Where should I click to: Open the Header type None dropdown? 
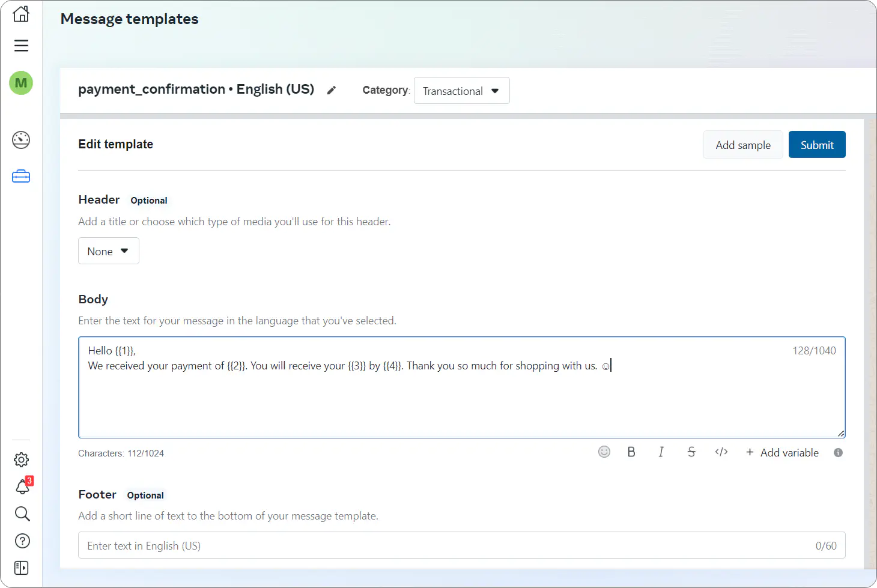[x=109, y=251]
